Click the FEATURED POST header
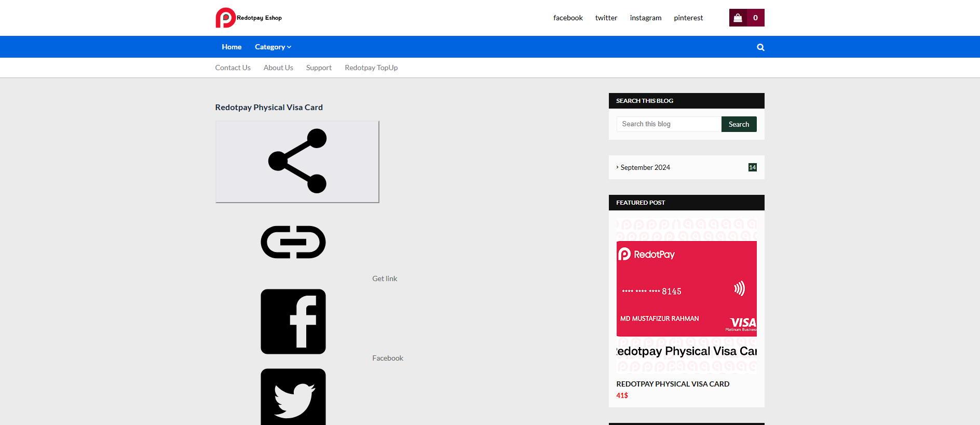The image size is (980, 425). pyautogui.click(x=641, y=203)
